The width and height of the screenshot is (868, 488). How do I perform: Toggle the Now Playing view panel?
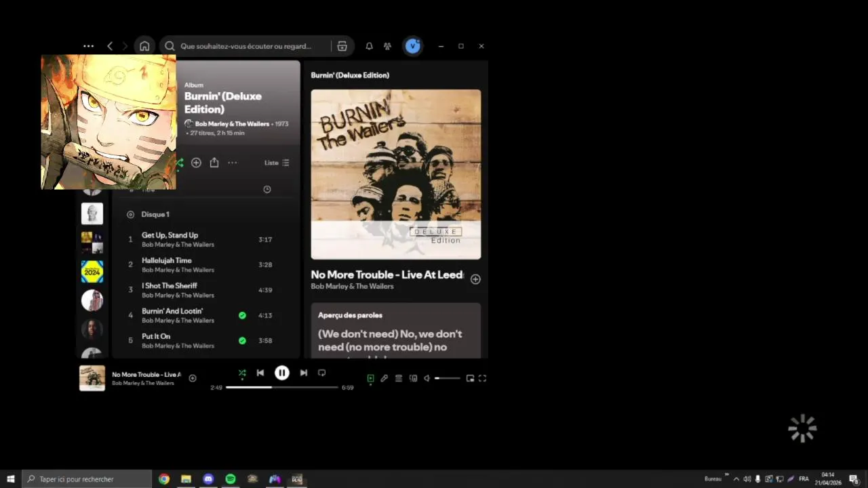(x=370, y=378)
